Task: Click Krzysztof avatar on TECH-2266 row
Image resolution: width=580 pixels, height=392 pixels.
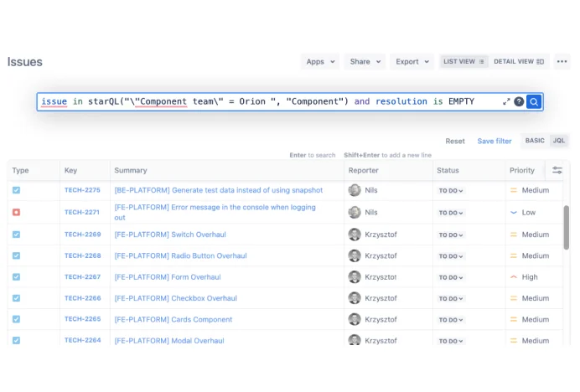Action: [x=355, y=298]
